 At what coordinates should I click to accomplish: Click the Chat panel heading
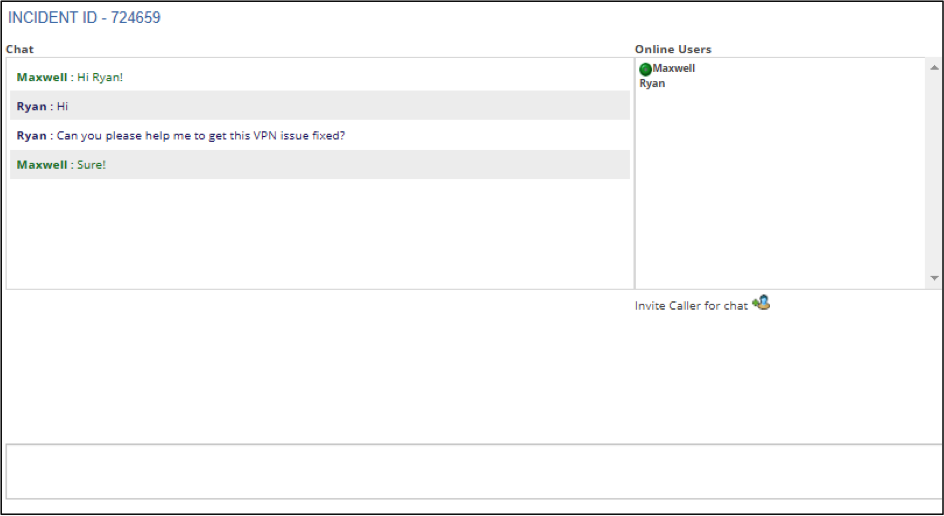click(20, 49)
